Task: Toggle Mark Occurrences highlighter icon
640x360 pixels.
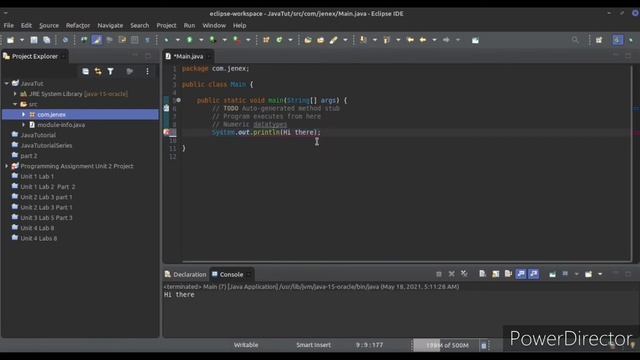Action: [x=97, y=40]
